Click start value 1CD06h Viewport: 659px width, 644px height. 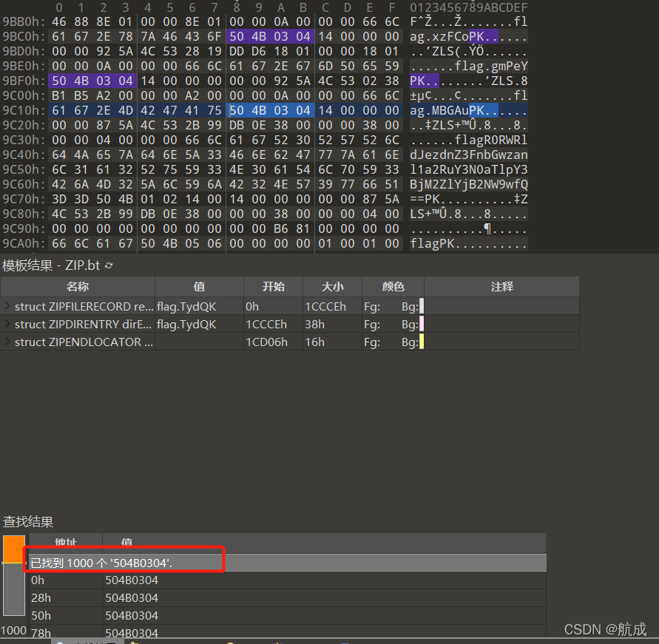[267, 342]
